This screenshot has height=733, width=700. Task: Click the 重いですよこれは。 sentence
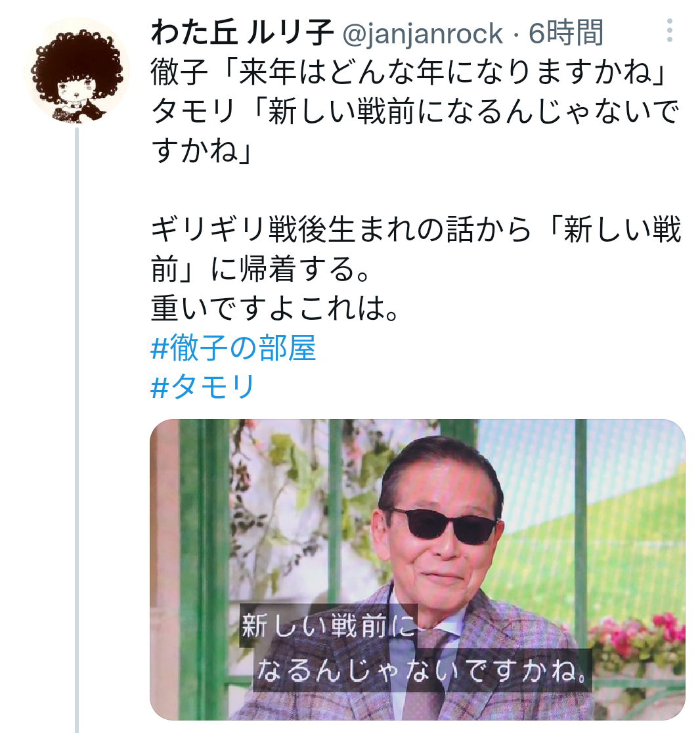[274, 309]
